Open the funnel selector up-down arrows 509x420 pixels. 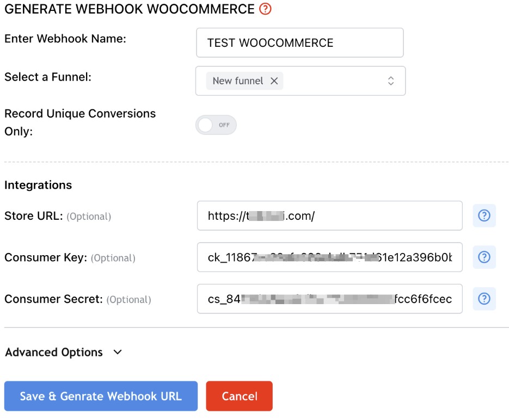tap(391, 81)
